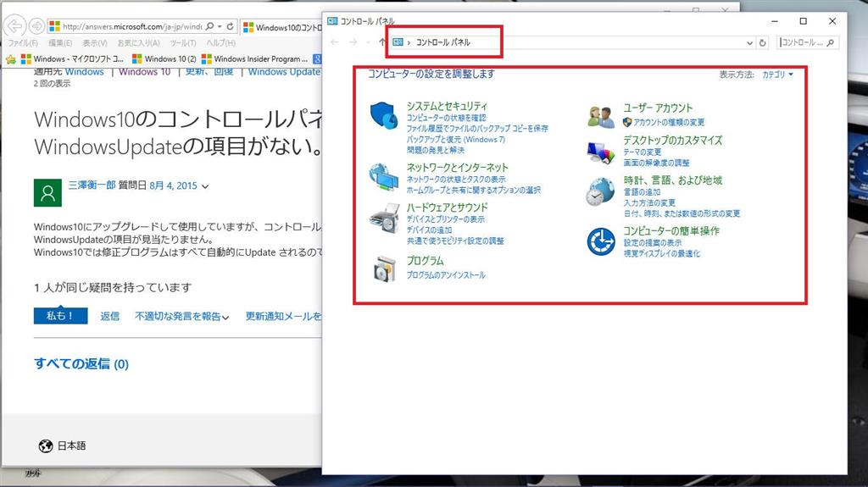The height and width of the screenshot is (487, 868).
Task: Open Windows 10 (2) favorites bookmark
Action: pyautogui.click(x=164, y=58)
